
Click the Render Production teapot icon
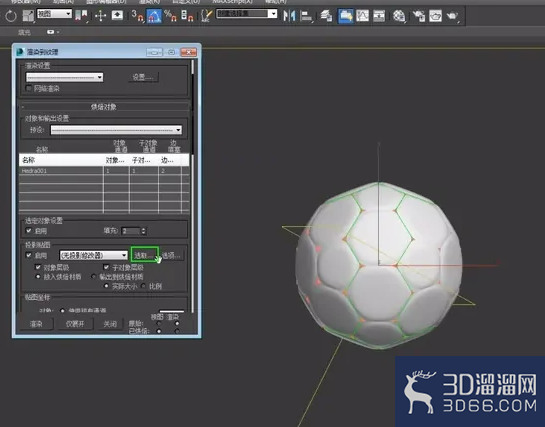(452, 16)
